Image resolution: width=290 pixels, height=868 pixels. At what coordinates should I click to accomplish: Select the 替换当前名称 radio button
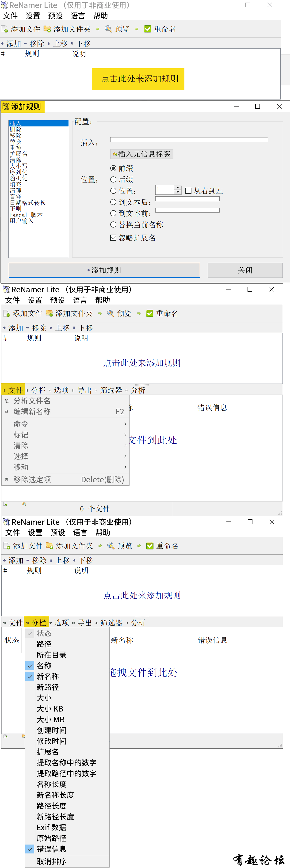pos(114,225)
